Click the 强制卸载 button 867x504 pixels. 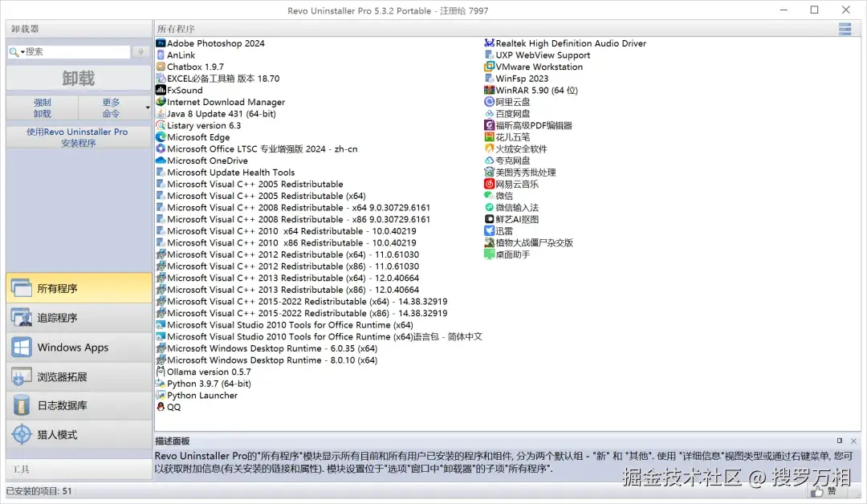click(x=42, y=108)
